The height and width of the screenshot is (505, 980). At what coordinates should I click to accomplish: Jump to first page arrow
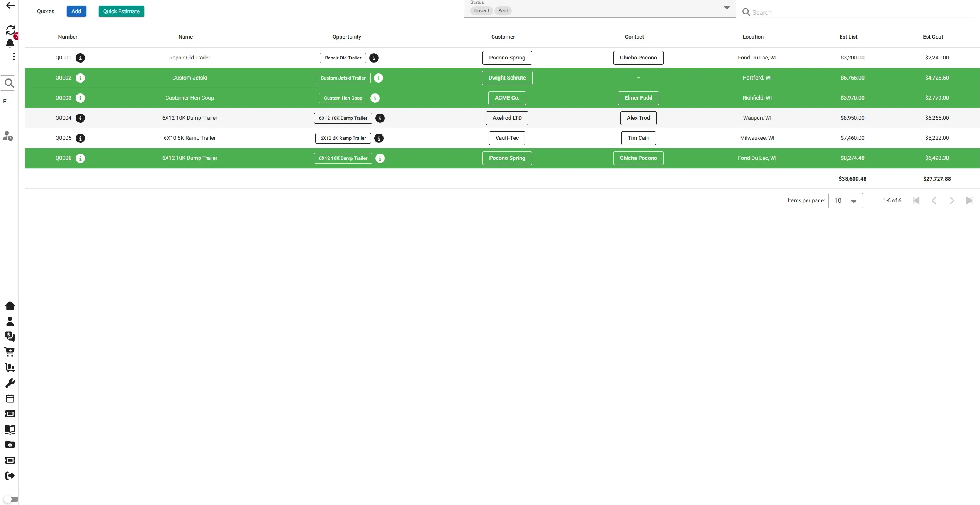pyautogui.click(x=916, y=201)
